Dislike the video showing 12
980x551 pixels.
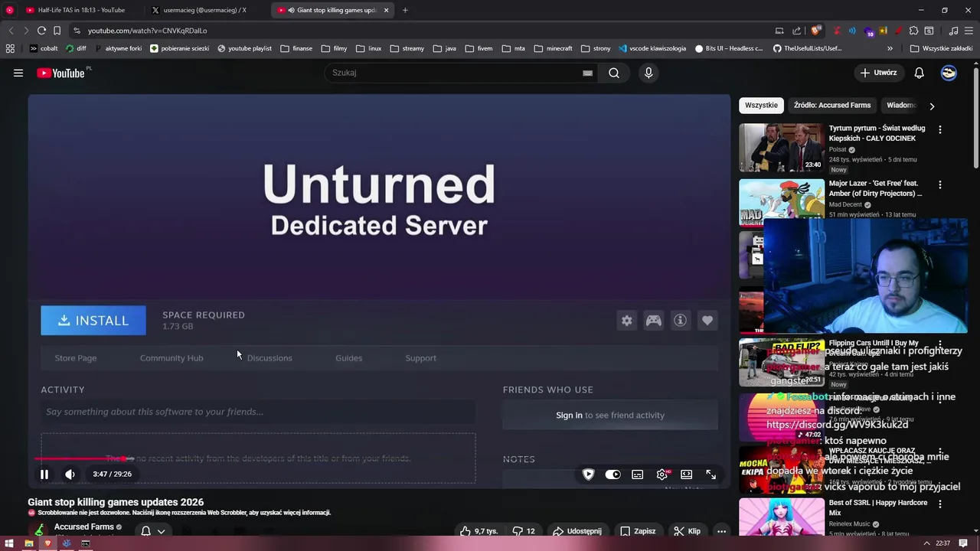(x=524, y=531)
